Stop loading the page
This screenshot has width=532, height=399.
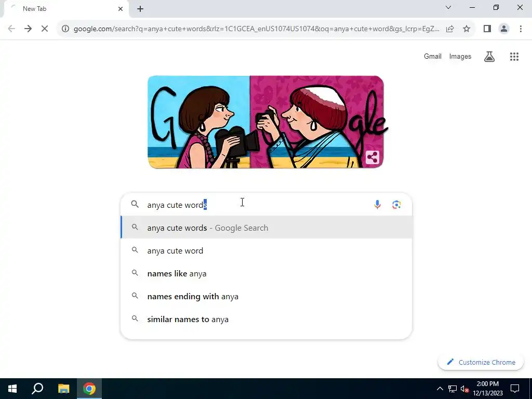[45, 29]
